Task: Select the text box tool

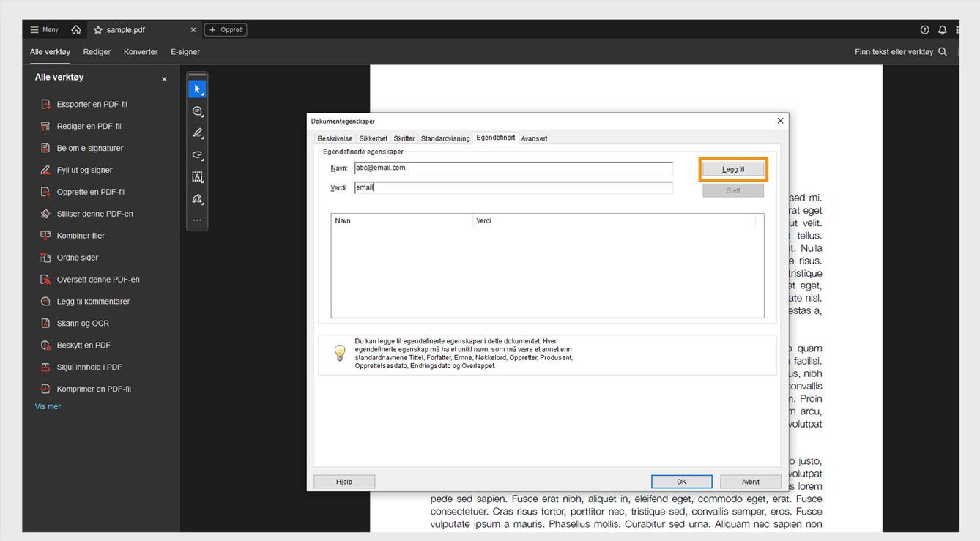Action: pyautogui.click(x=197, y=177)
